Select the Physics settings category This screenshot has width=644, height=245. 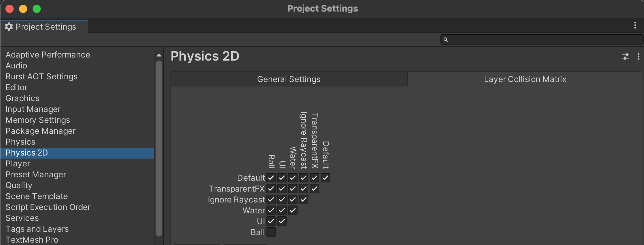tap(20, 142)
